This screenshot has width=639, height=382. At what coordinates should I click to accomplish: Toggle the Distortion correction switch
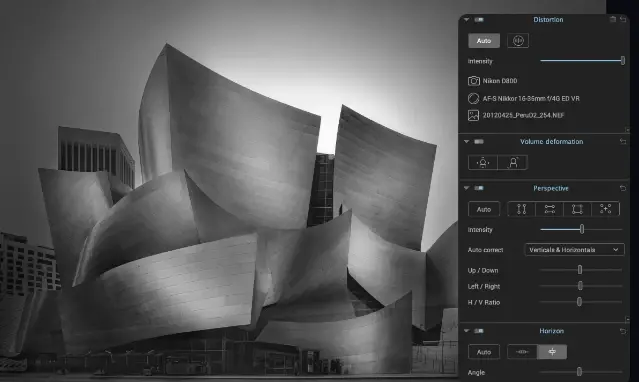pyautogui.click(x=479, y=20)
